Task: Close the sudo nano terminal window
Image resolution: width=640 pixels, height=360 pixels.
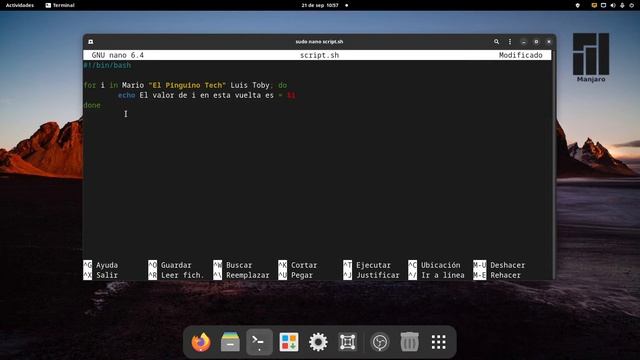Action: [549, 42]
